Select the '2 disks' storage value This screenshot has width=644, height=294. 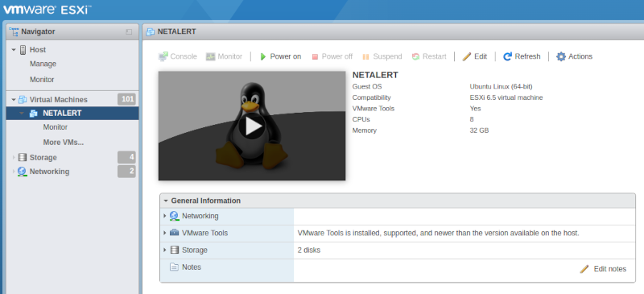309,250
